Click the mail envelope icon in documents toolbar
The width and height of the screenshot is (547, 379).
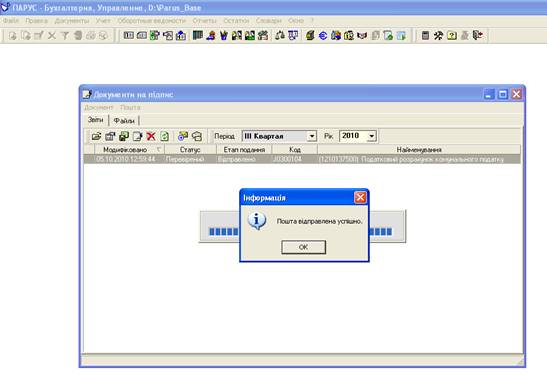tap(196, 136)
